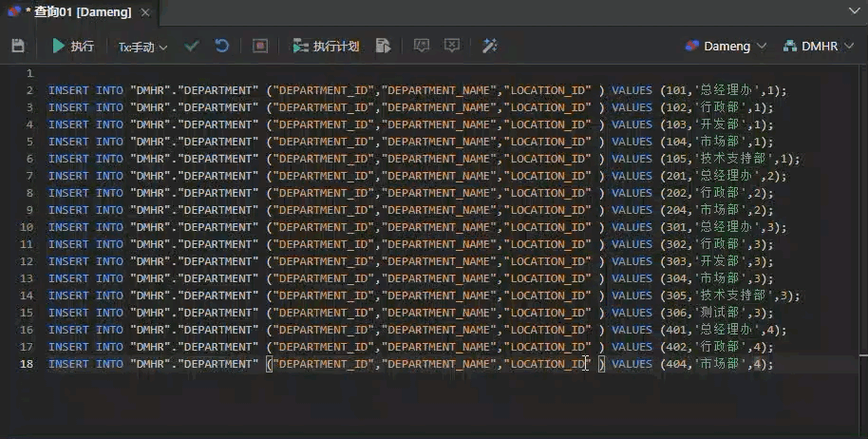The height and width of the screenshot is (439, 868).
Task: Click the stop execution square icon
Action: coord(259,46)
